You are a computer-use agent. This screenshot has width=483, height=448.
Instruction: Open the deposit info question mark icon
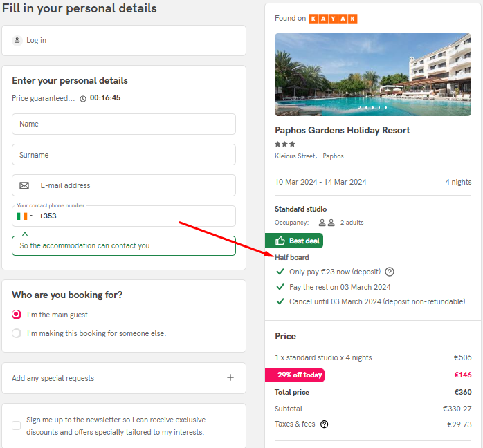tap(390, 272)
